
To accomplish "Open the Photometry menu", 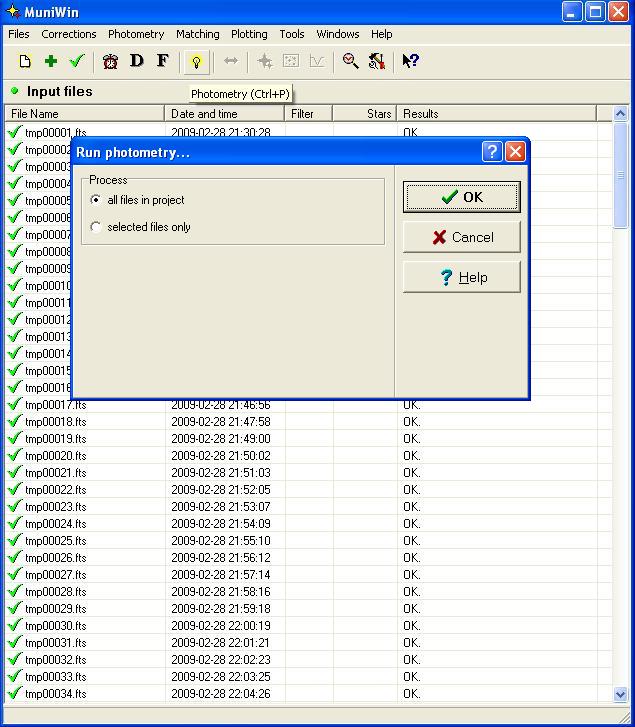I will [136, 34].
